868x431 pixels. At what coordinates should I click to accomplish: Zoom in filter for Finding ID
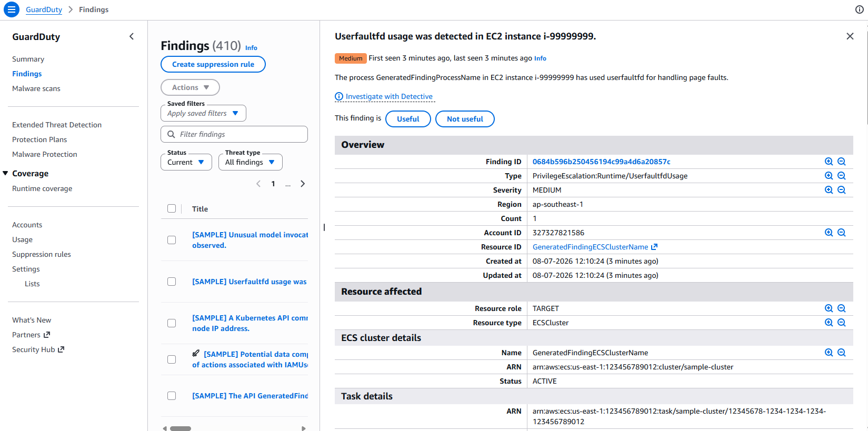829,162
